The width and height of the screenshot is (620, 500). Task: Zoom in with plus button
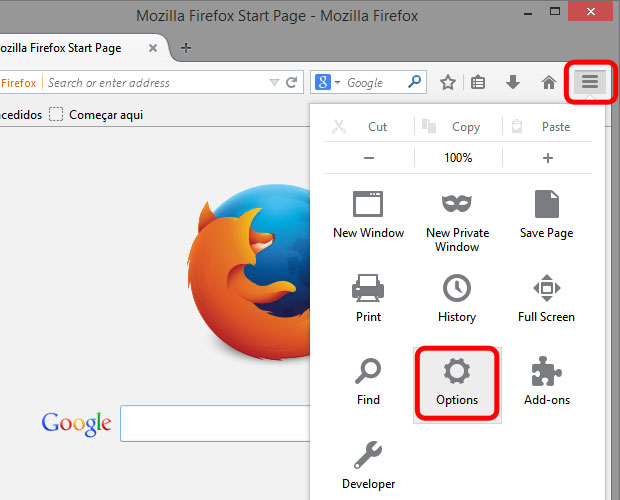pyautogui.click(x=547, y=158)
